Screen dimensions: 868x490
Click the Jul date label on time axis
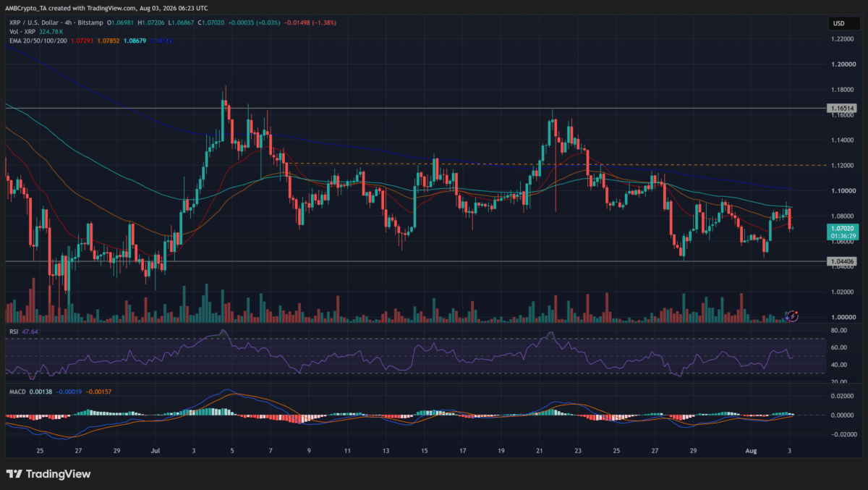[157, 450]
